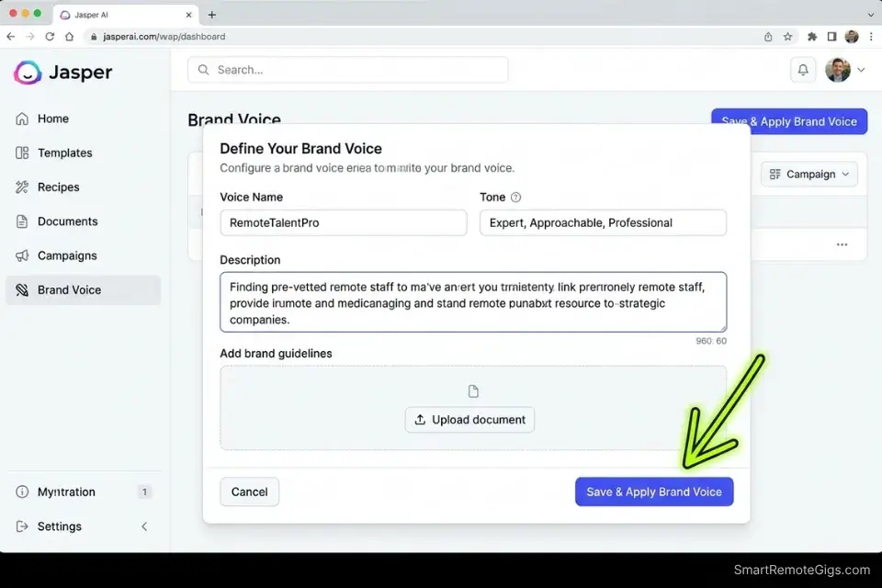Navigate to Campaigns
The width and height of the screenshot is (882, 588).
pos(68,255)
